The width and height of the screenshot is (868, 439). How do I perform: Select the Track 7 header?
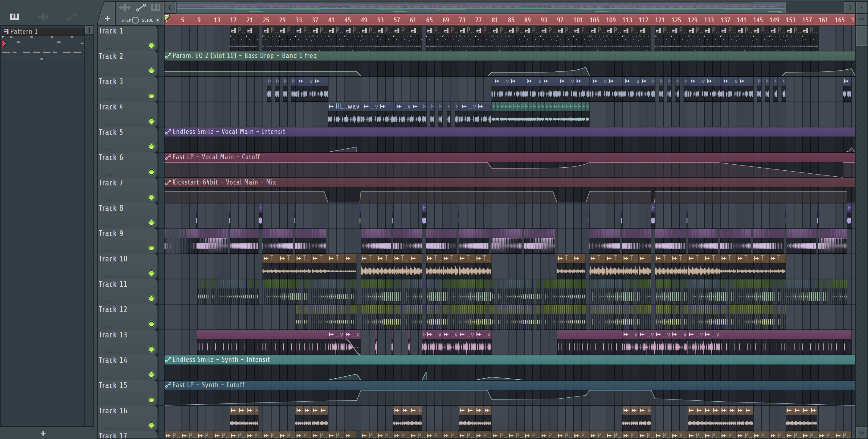tap(127, 191)
